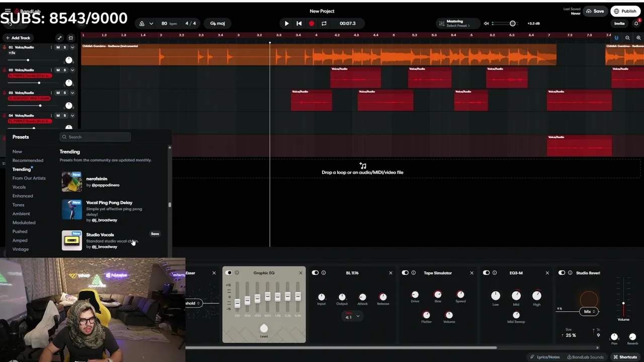Open De-Esser threshold dropdown
The height and width of the screenshot is (362, 644).
point(194,303)
